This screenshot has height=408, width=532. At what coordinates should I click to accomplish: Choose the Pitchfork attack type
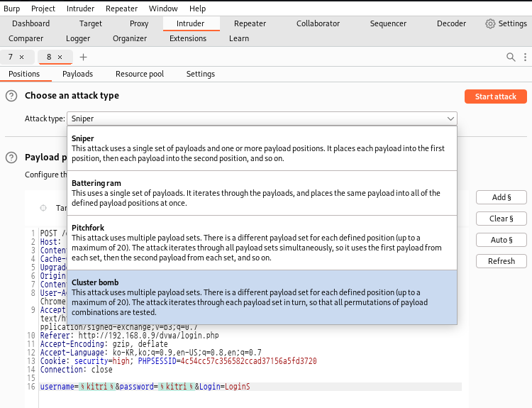[x=262, y=243]
